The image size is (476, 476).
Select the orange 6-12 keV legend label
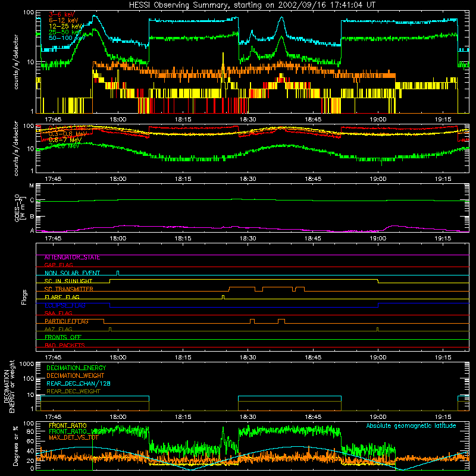click(64, 20)
